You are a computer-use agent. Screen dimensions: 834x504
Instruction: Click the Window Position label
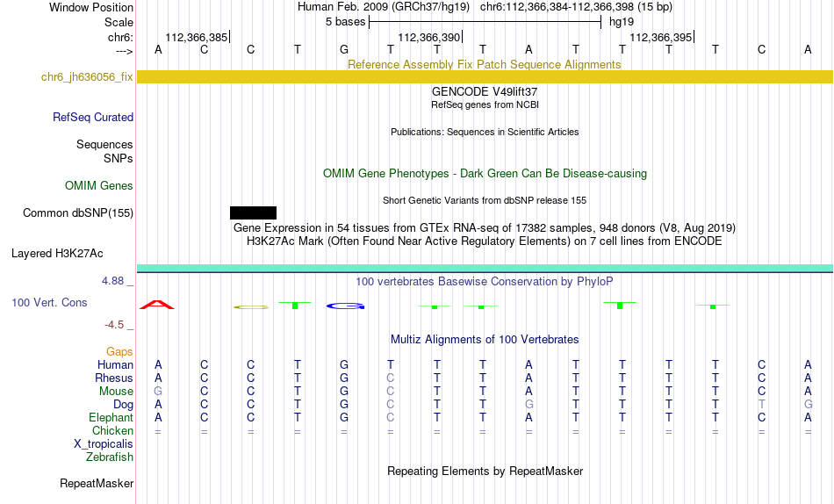click(x=91, y=7)
